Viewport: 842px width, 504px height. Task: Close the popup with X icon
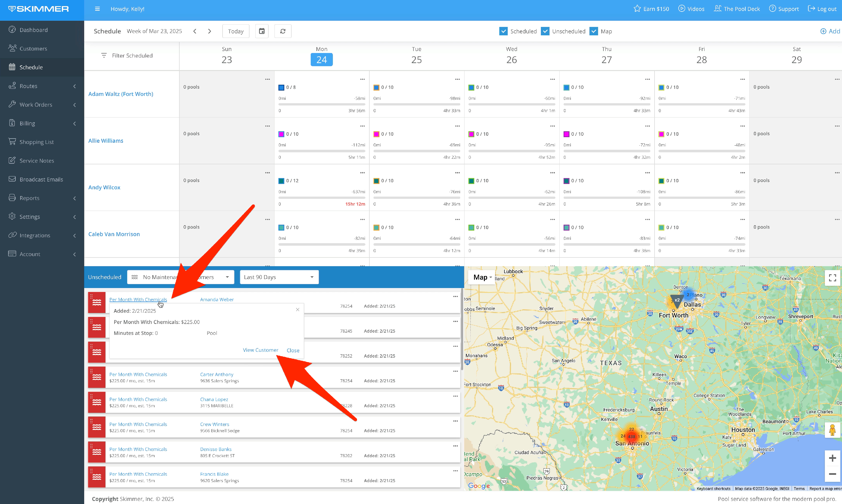[297, 309]
